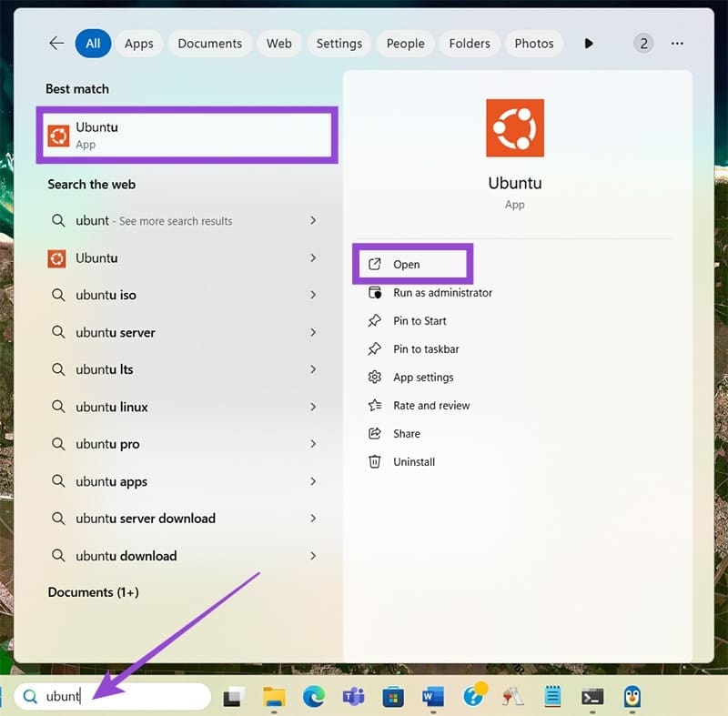Select the 'ubuntu server' suggestion
The height and width of the screenshot is (716, 728).
click(184, 332)
